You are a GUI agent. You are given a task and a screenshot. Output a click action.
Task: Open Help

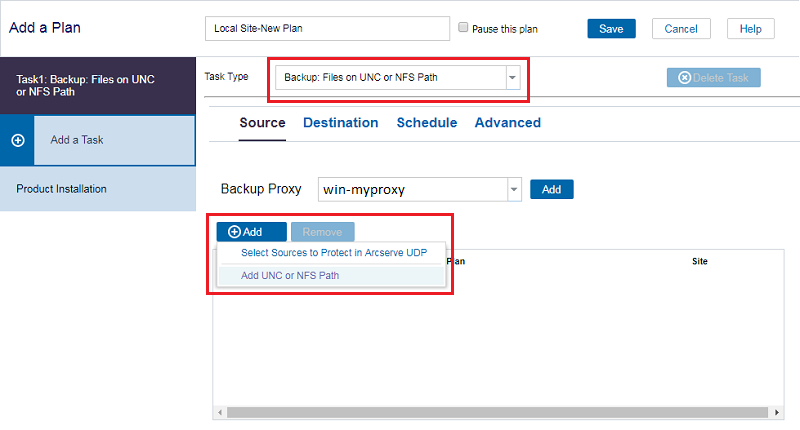click(x=751, y=29)
